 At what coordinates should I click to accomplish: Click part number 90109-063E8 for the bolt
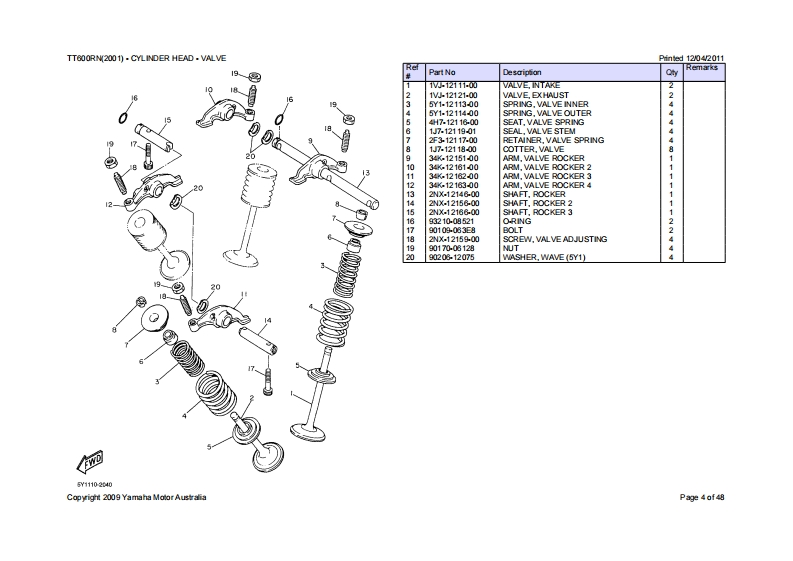(x=452, y=230)
